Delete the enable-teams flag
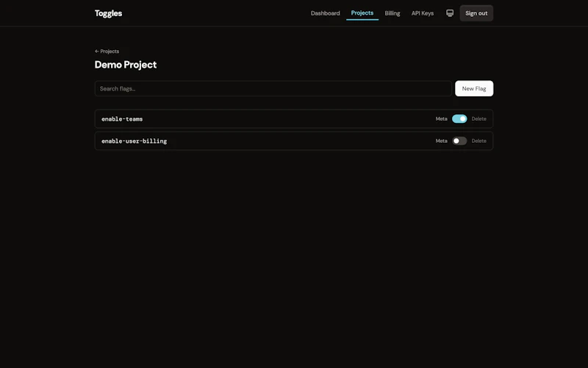Viewport: 588px width, 368px height. coord(479,118)
